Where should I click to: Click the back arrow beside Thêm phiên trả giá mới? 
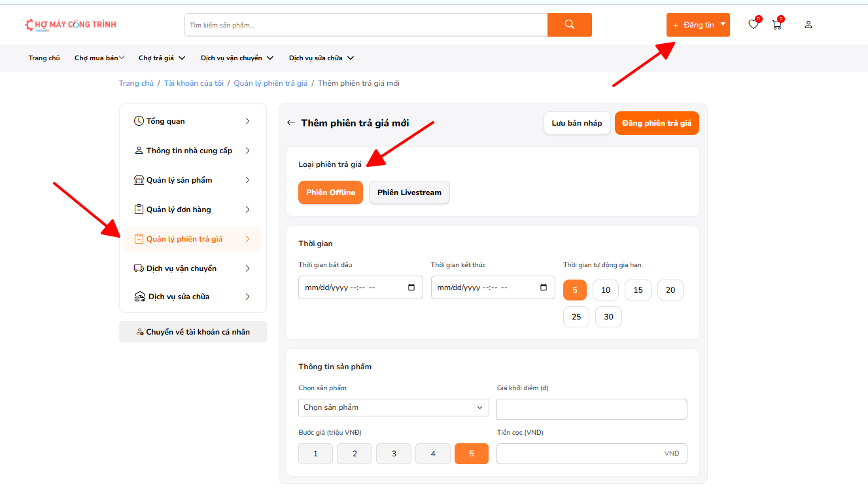click(x=291, y=123)
